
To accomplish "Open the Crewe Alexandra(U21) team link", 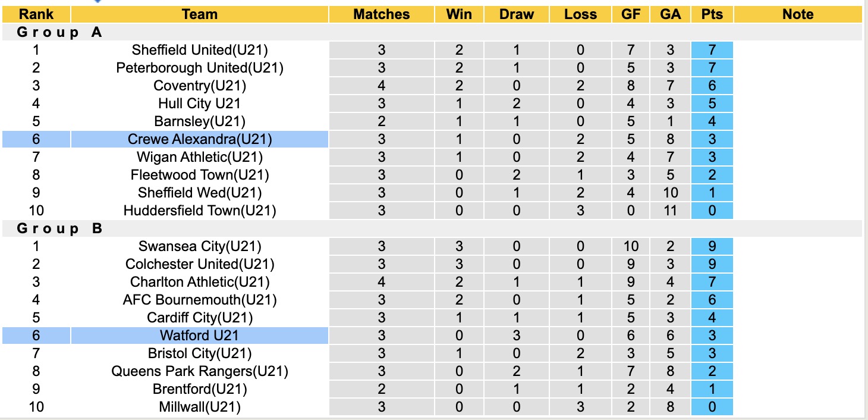I will tap(200, 139).
